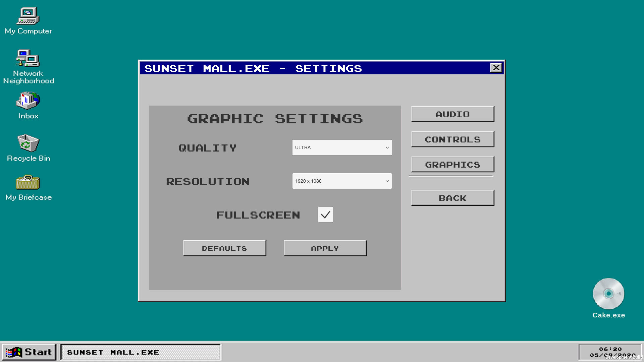644x362 pixels.
Task: Click the Windows logo on the Start button
Action: tap(14, 352)
